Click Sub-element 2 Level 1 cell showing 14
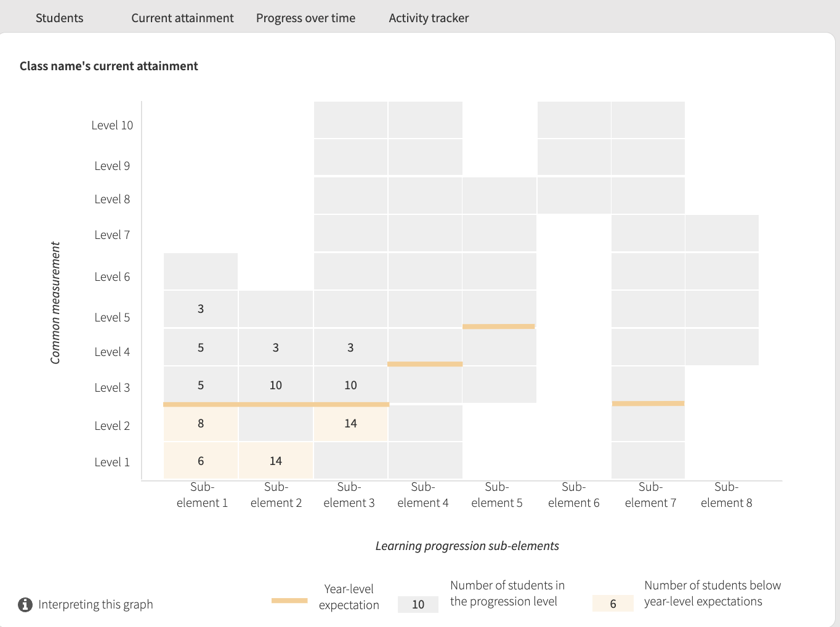The height and width of the screenshot is (627, 840). point(276,461)
